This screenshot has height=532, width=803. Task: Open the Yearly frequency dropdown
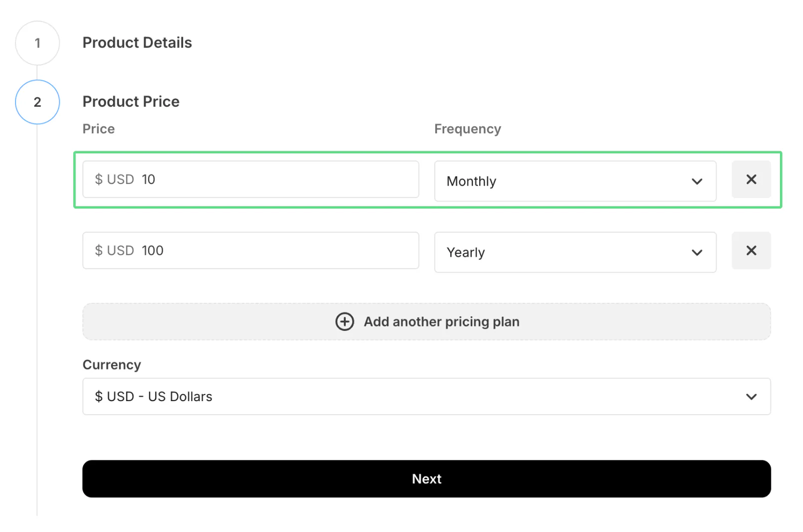click(574, 253)
